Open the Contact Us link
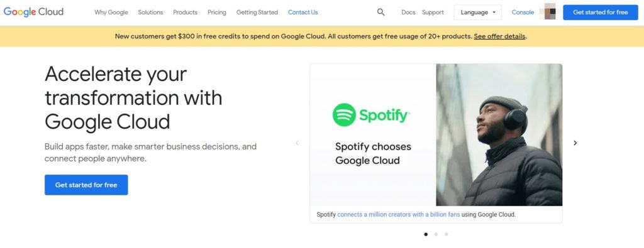 tap(303, 13)
